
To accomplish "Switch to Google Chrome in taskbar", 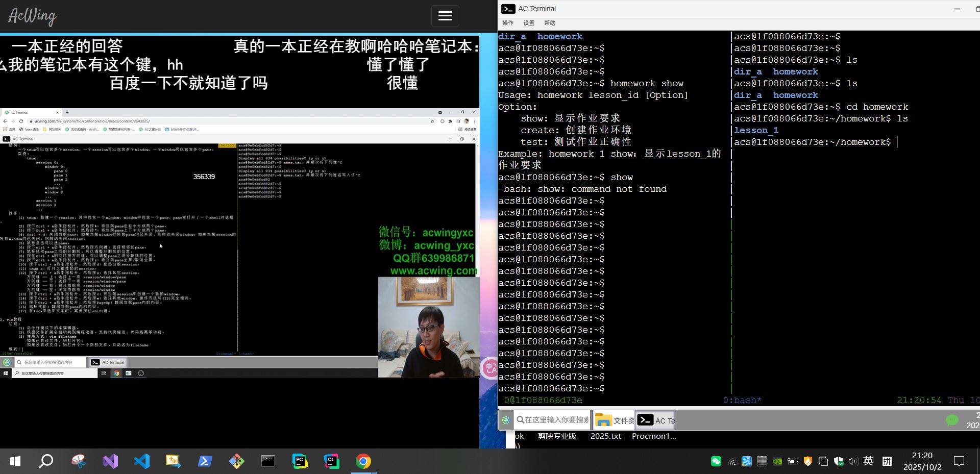I will (x=363, y=461).
